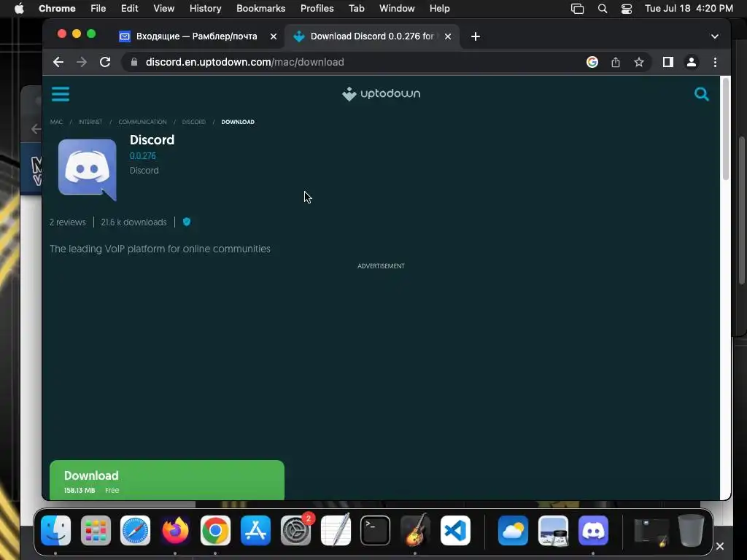Viewport: 747px width, 560px height.
Task: Launch Visual Studio Code from the Dock
Action: [455, 530]
